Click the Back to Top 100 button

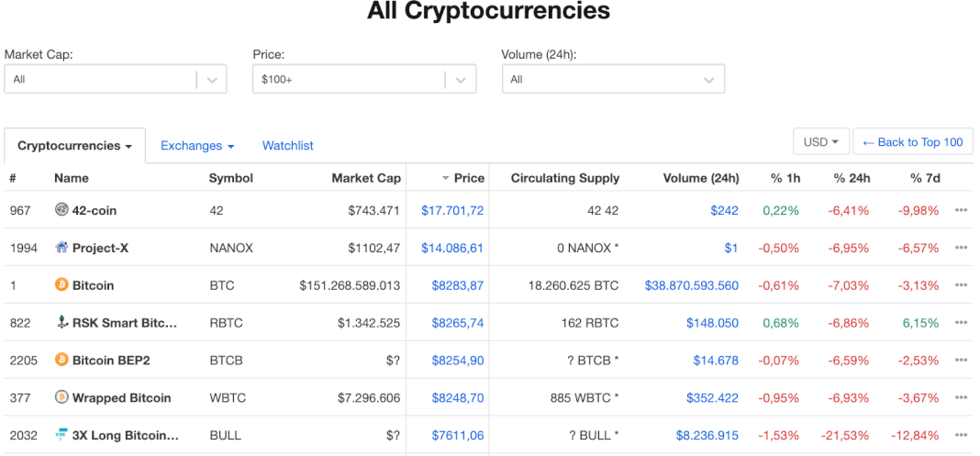click(913, 142)
